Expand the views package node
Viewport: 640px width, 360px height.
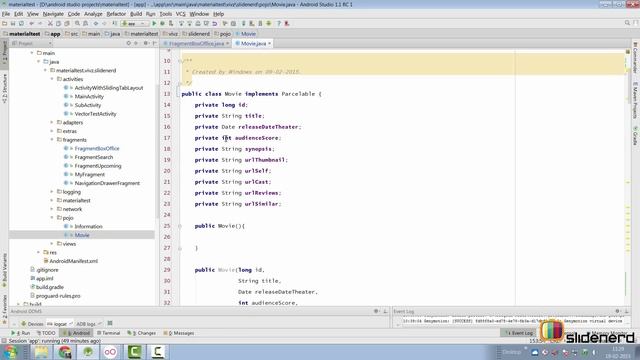[x=52, y=244]
